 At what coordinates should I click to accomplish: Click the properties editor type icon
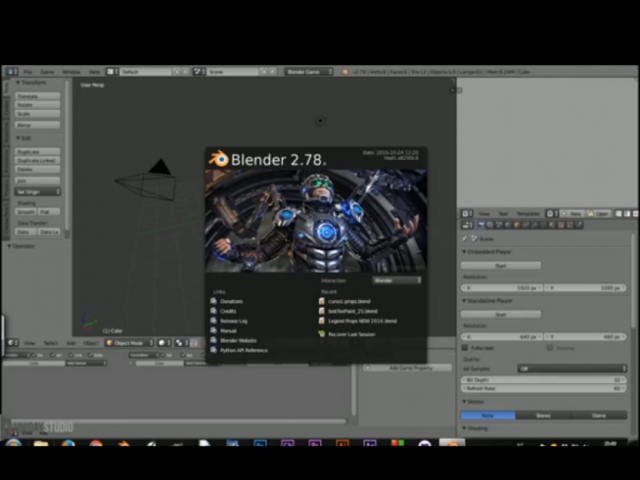coord(467,225)
